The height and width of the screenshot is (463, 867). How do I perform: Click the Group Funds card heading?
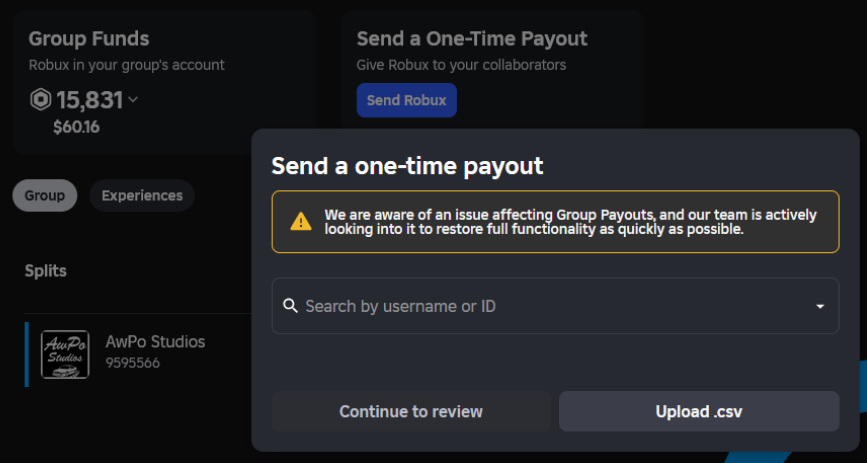[x=89, y=39]
